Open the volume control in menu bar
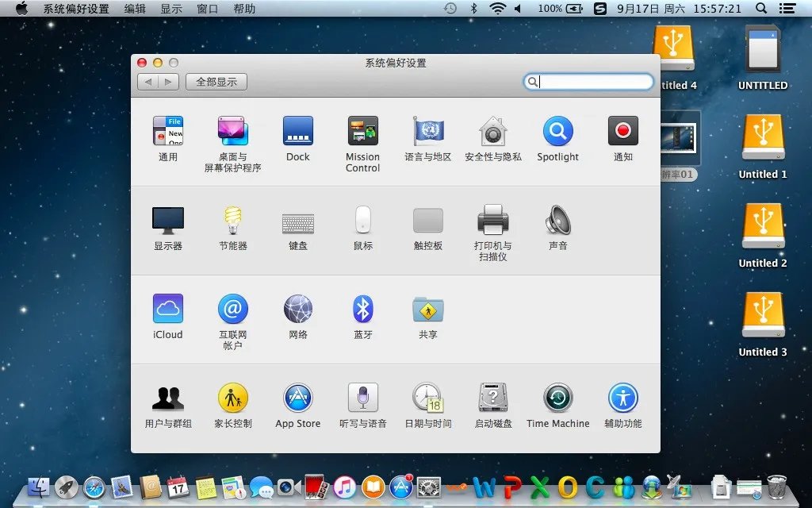 [x=519, y=9]
